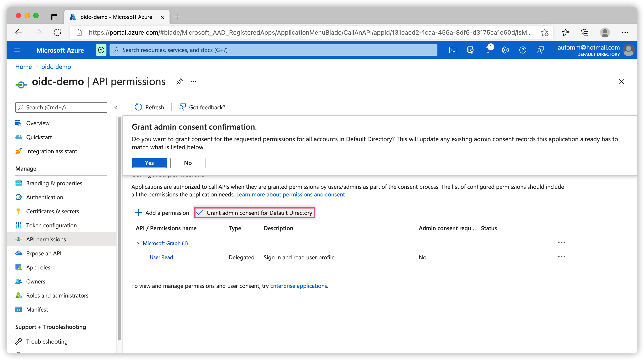644x360 pixels.
Task: Open User.Read row ellipsis menu
Action: point(561,257)
